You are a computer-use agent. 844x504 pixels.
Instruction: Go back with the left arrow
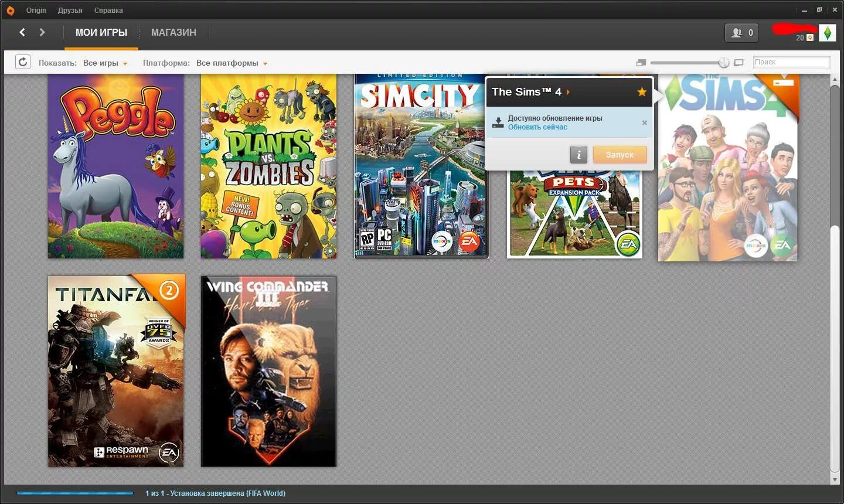[x=22, y=32]
